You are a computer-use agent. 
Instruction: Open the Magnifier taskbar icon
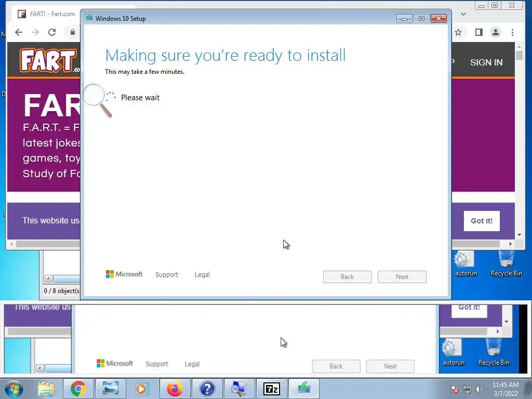coord(239,389)
